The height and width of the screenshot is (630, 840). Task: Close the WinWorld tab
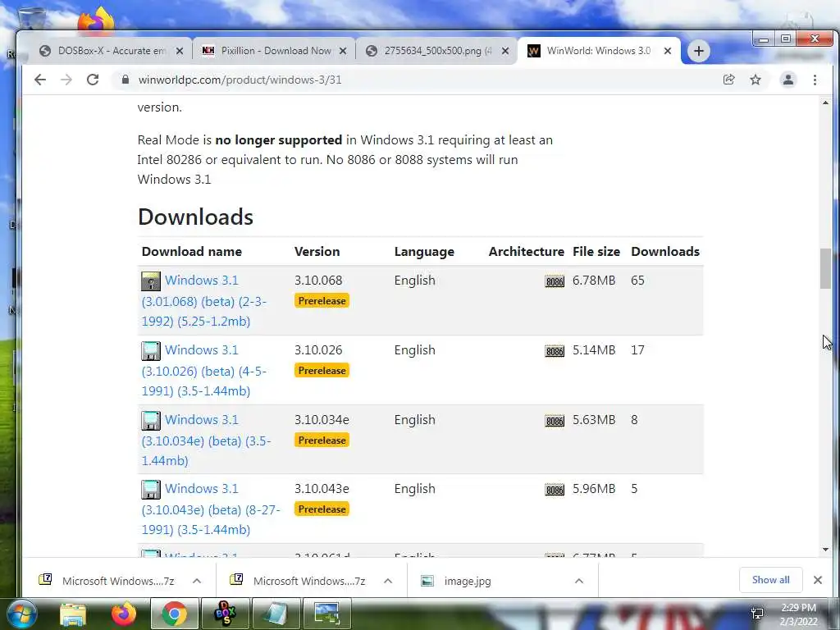[668, 51]
